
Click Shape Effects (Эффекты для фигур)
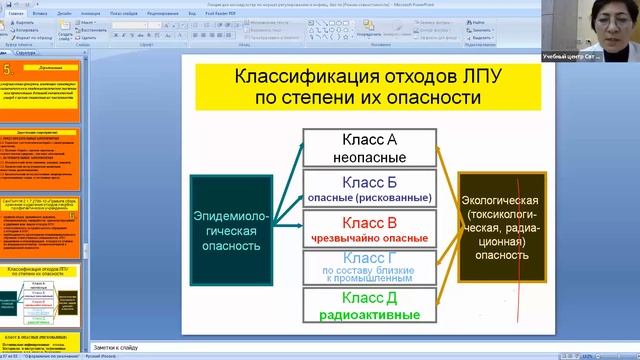436,38
